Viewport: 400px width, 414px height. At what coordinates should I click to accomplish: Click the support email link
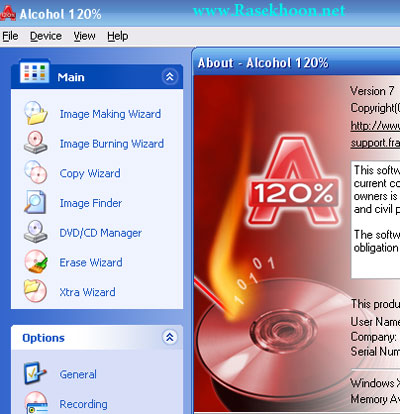click(x=375, y=143)
